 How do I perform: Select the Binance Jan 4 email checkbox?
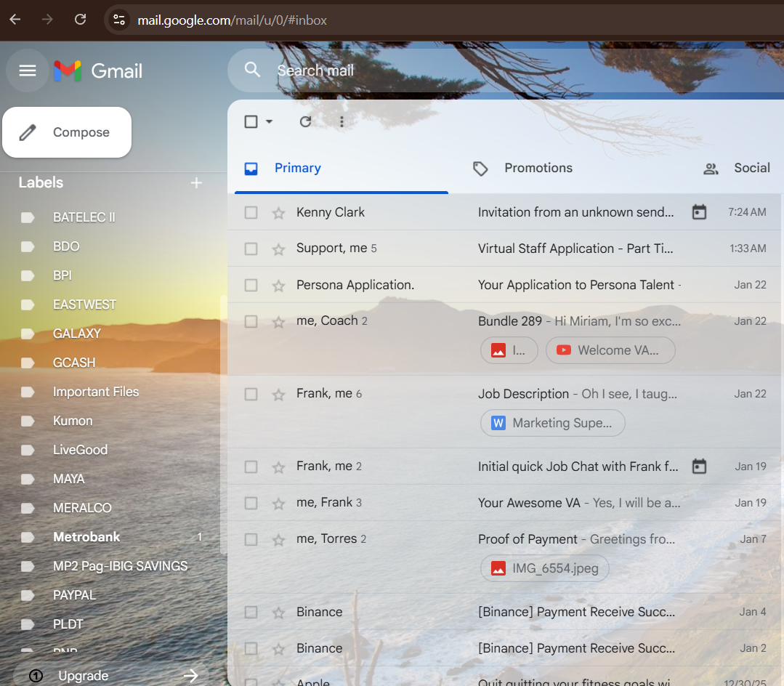251,612
